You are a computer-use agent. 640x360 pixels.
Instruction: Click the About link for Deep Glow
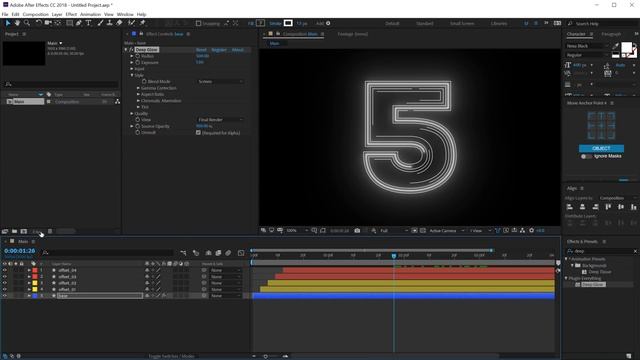click(238, 50)
